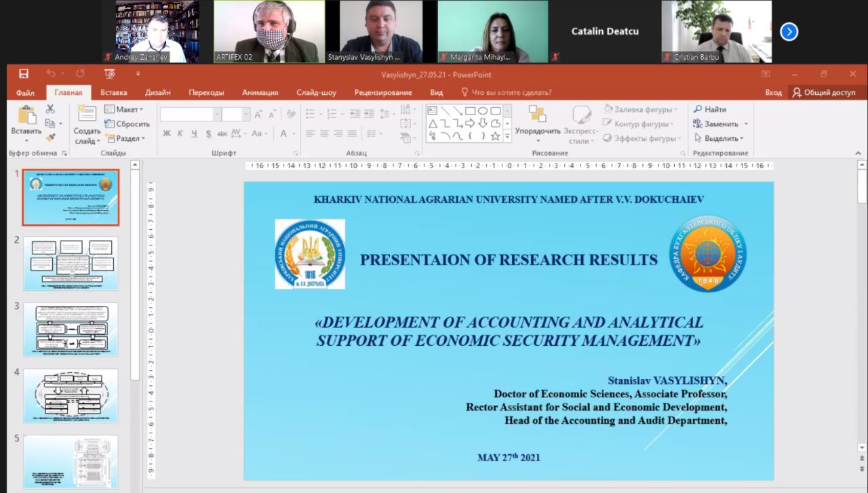Switch to the Анимация tab
868x493 pixels.
click(260, 93)
